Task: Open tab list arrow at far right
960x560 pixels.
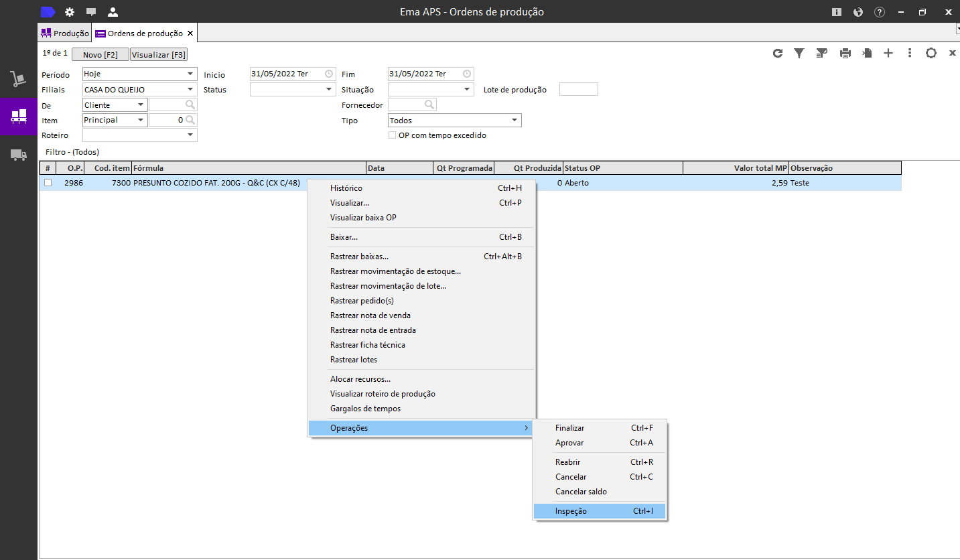Action: pos(957,29)
